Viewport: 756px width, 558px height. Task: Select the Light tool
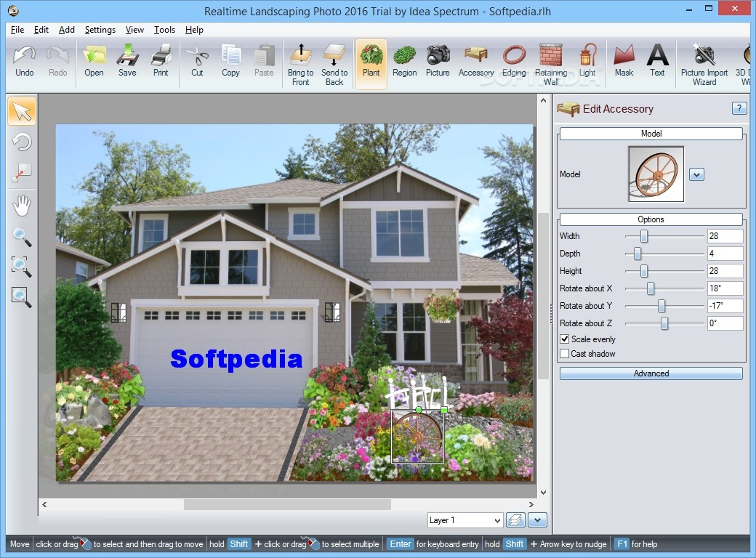pos(587,62)
